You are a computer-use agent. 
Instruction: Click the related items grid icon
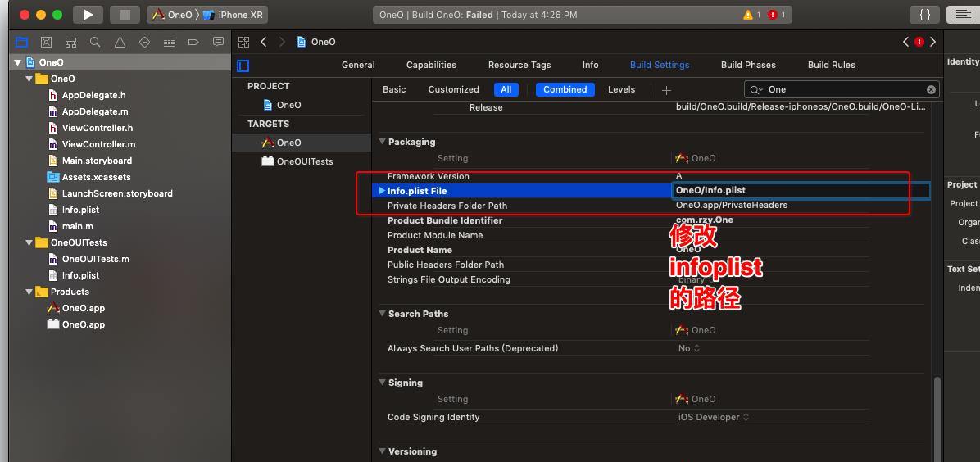[x=243, y=42]
